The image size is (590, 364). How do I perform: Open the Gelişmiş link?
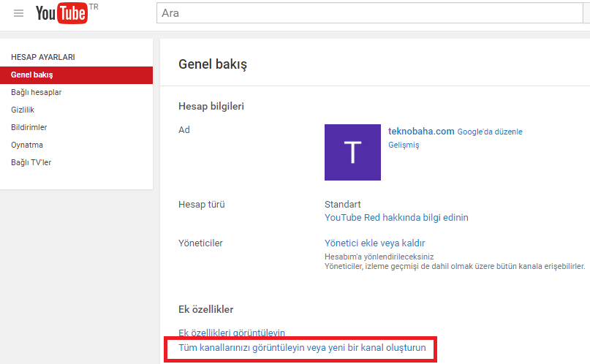[404, 145]
